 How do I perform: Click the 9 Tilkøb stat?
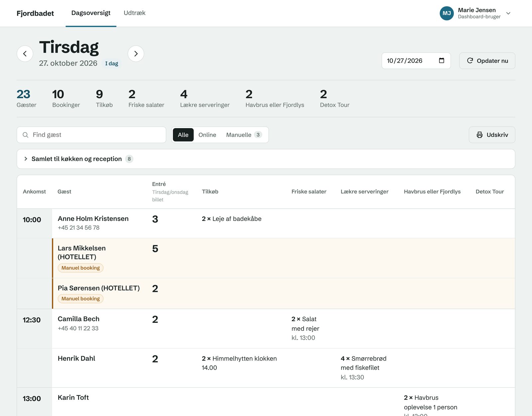click(104, 98)
